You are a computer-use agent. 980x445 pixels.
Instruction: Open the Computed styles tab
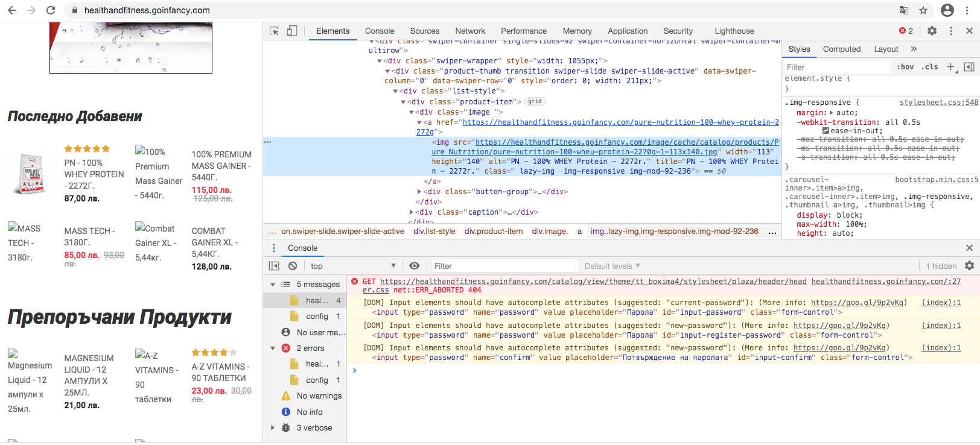coord(842,49)
